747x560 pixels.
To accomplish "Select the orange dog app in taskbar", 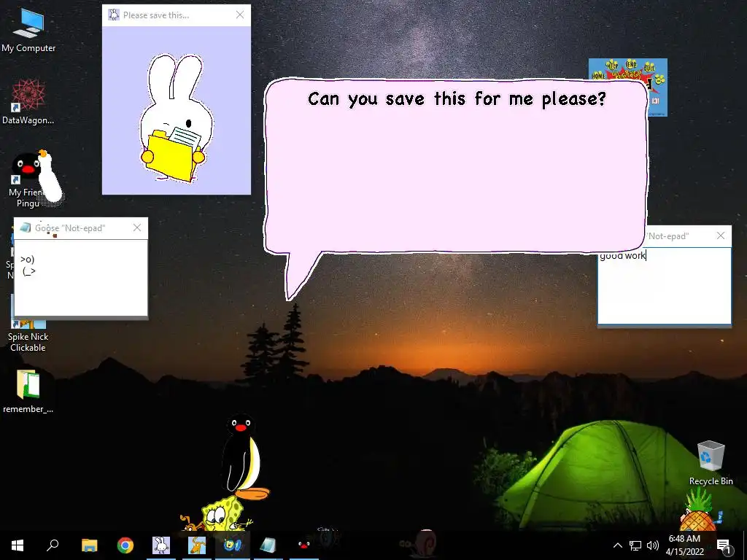I will pos(197,545).
